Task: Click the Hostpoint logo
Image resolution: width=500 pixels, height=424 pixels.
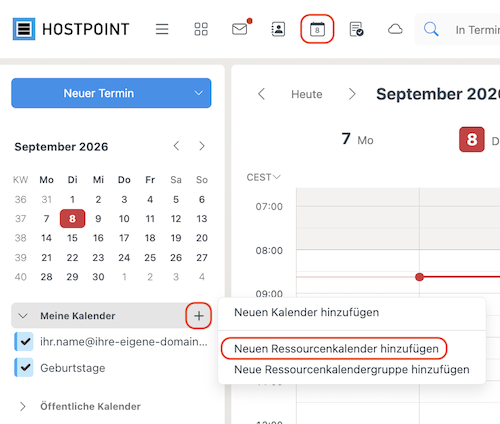Action: [71, 29]
